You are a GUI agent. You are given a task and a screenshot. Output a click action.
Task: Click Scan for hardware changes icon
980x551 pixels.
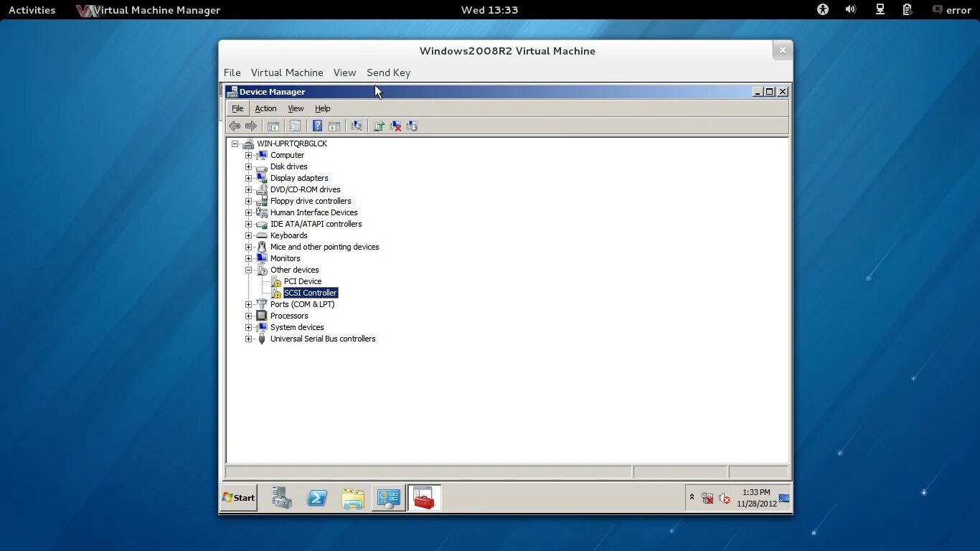(356, 126)
